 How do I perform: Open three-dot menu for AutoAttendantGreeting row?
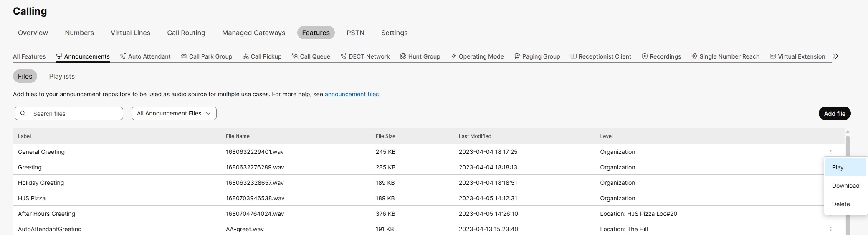point(831,229)
